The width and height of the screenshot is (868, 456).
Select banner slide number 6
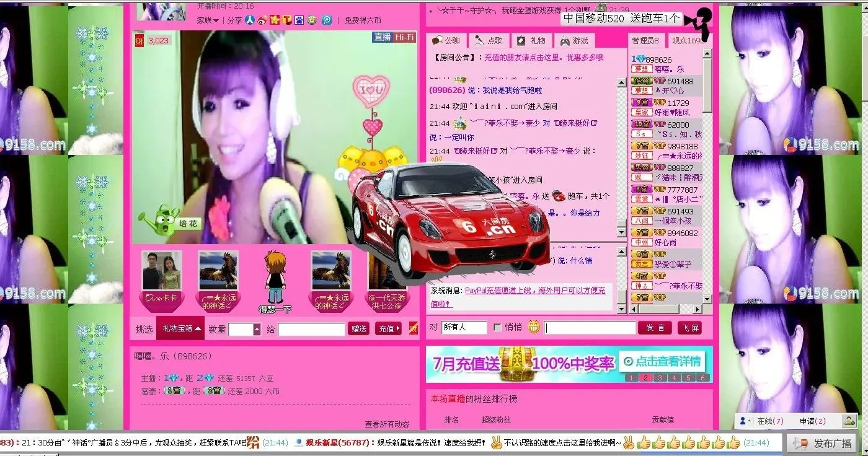[702, 377]
